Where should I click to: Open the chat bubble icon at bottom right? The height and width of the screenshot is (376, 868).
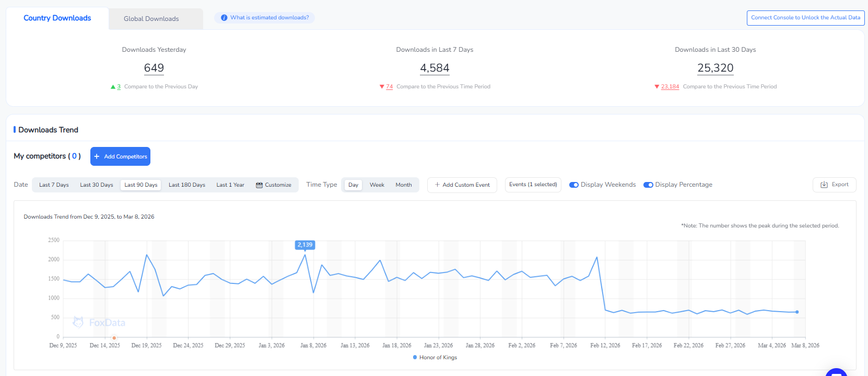click(x=836, y=372)
